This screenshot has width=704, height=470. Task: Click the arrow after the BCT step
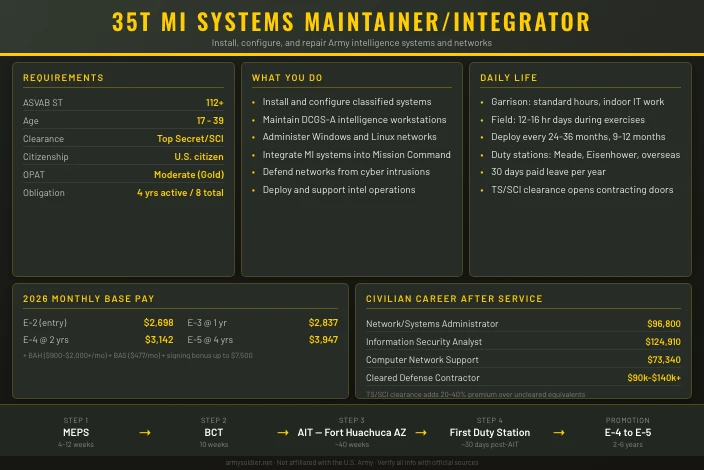pos(283,433)
